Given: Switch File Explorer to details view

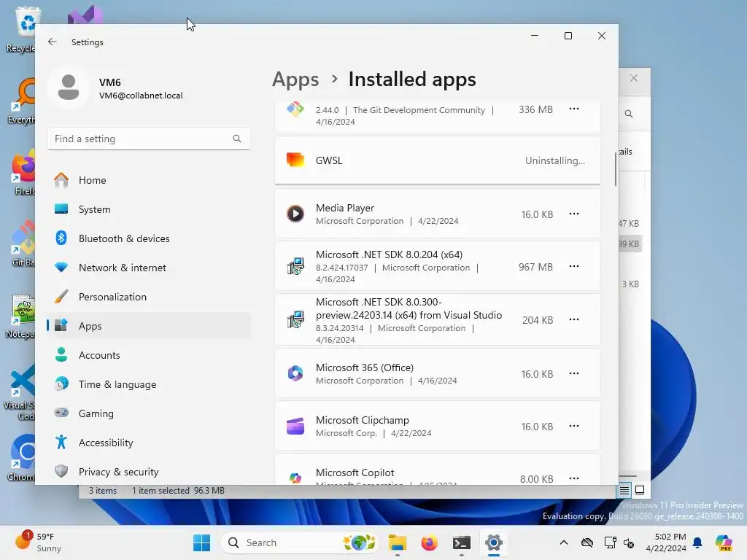Looking at the screenshot, I should click(624, 490).
